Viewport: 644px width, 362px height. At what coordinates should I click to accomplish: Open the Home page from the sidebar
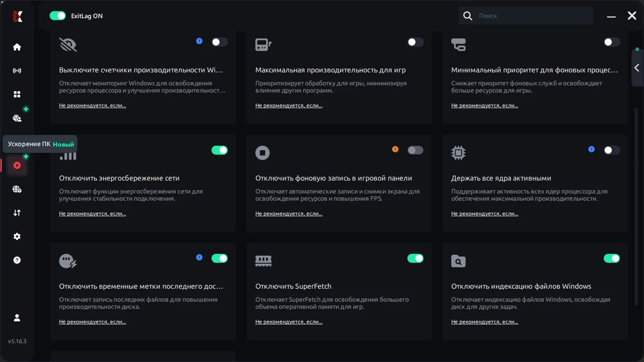click(x=17, y=47)
